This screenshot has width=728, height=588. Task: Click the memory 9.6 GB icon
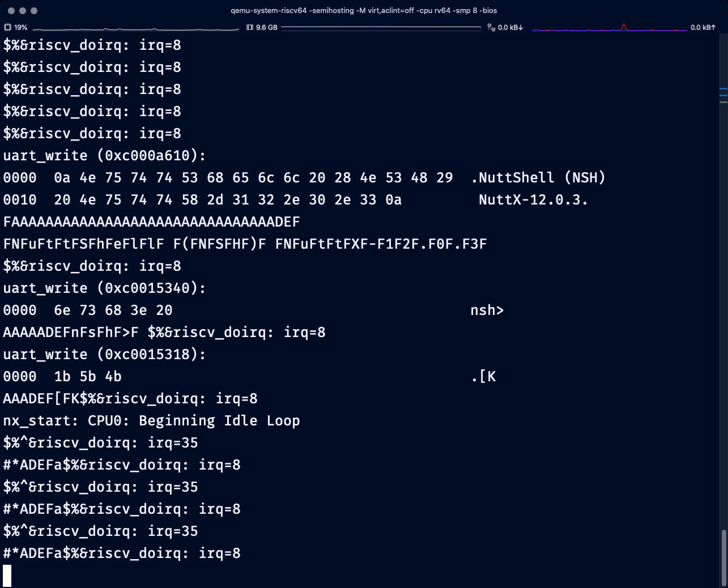click(x=250, y=27)
